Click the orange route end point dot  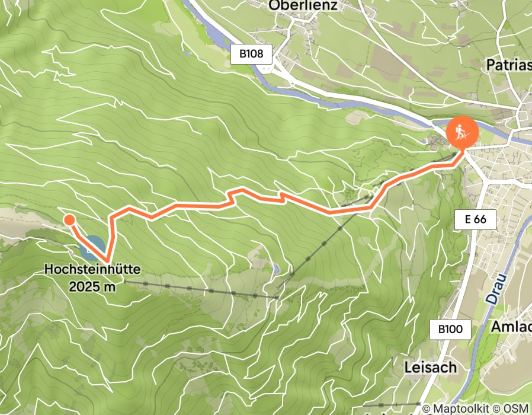pos(69,220)
